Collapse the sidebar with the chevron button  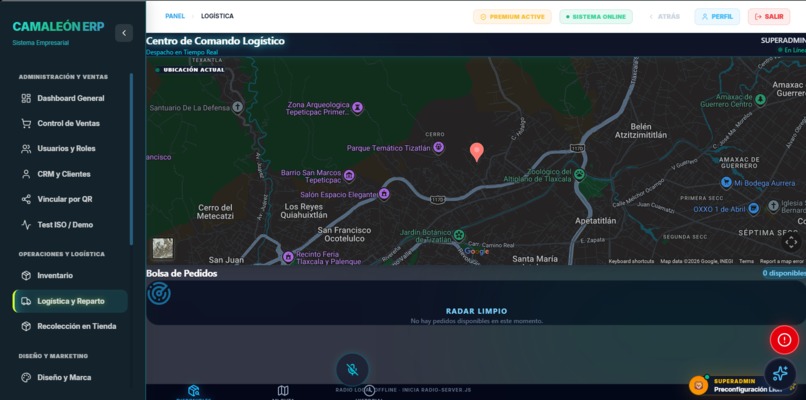(124, 33)
